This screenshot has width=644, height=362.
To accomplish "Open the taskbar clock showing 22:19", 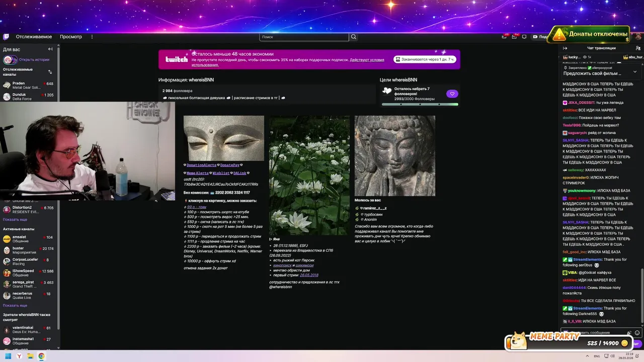I will pyautogui.click(x=625, y=356).
